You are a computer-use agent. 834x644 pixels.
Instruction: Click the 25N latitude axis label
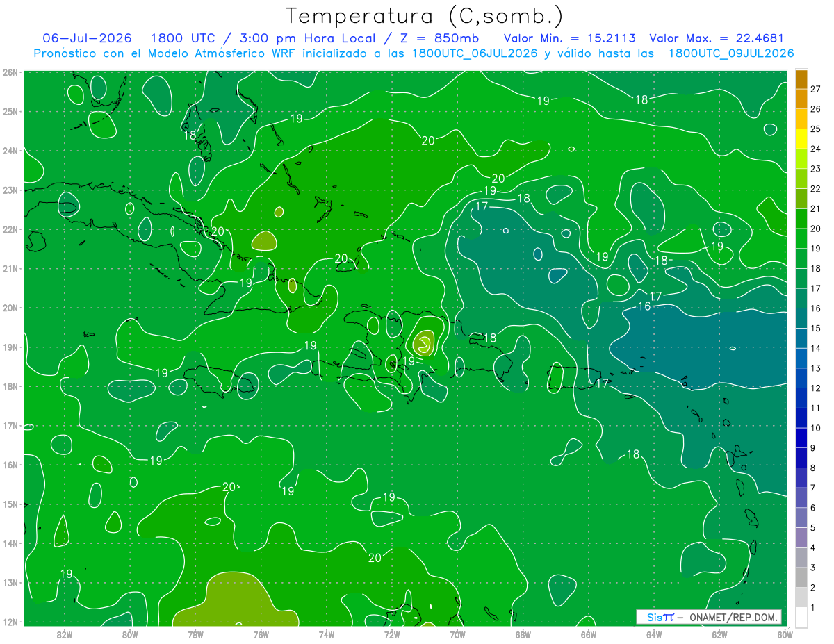pyautogui.click(x=10, y=111)
